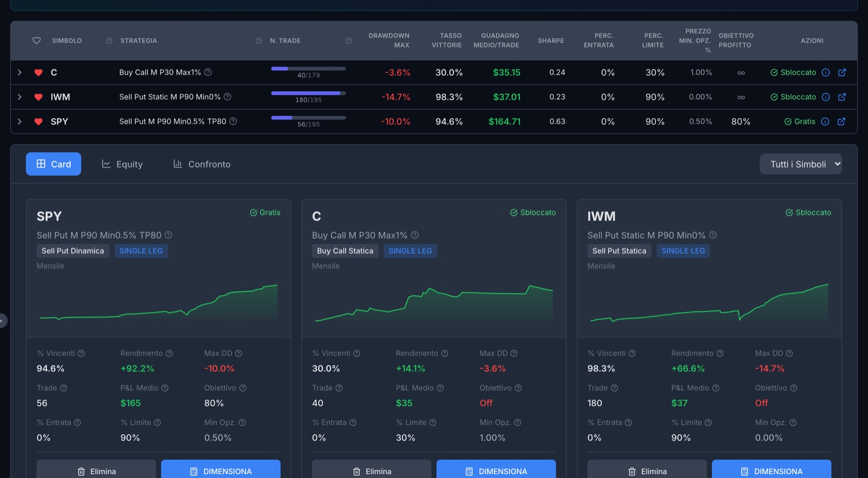Click the IWM row trade progress bar
Image resolution: width=868 pixels, height=478 pixels.
pos(308,93)
